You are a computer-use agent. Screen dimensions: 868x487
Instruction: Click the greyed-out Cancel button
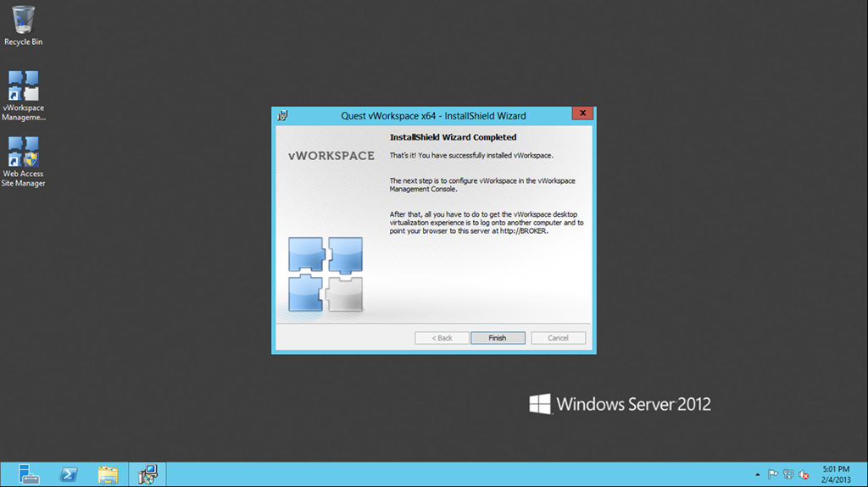coord(558,338)
